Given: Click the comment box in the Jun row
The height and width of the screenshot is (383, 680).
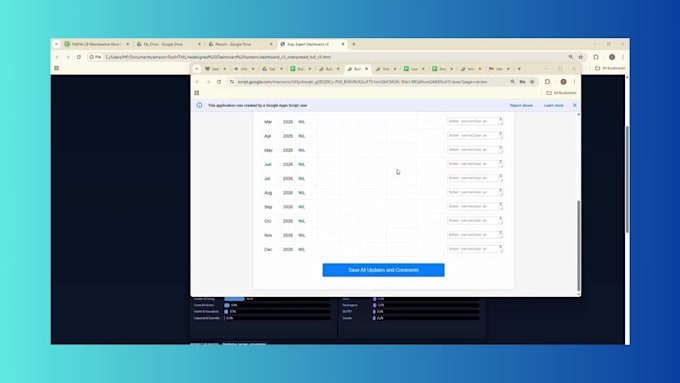Looking at the screenshot, I should click(x=474, y=164).
